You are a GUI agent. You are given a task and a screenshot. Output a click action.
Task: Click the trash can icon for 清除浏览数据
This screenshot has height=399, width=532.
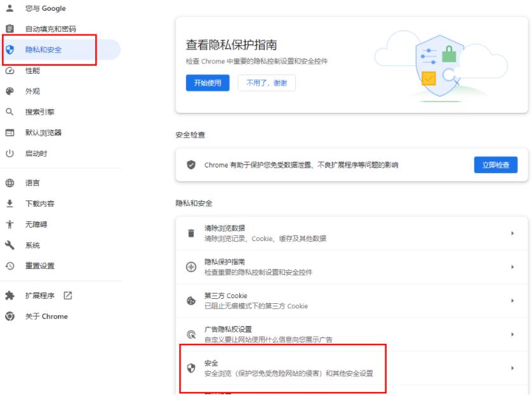coord(191,233)
